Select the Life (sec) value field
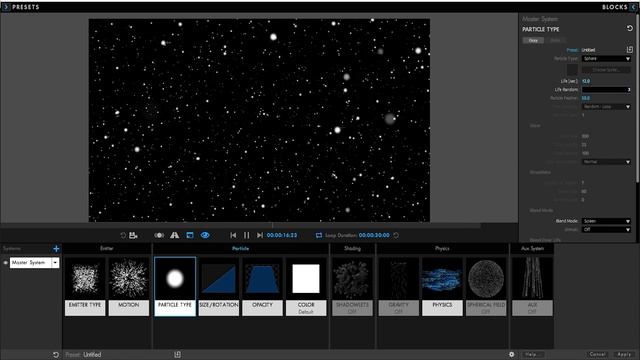Screen dimensions: 640x360 pyautogui.click(x=586, y=81)
